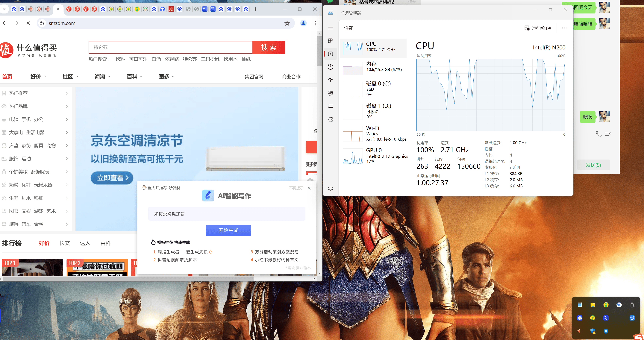Expand 服饰 运动 category chevron
Screen dimensions: 644x340
[67, 159]
